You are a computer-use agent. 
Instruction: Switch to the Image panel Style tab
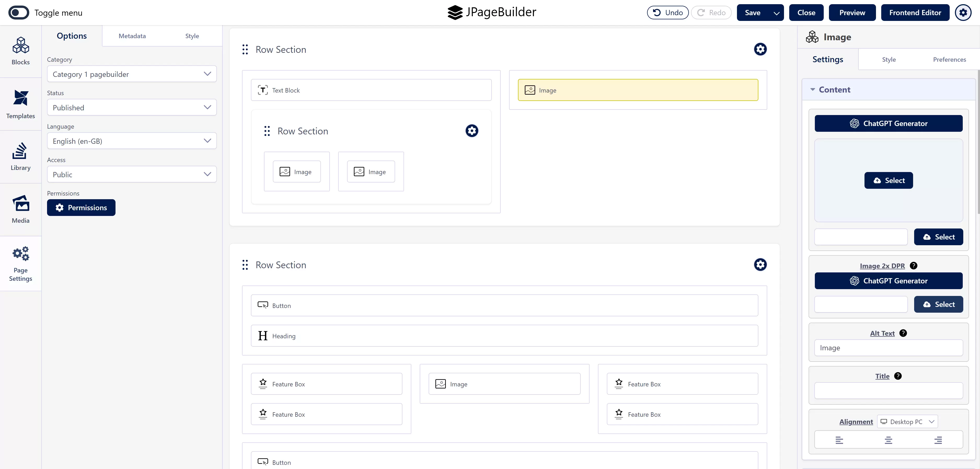(889, 59)
